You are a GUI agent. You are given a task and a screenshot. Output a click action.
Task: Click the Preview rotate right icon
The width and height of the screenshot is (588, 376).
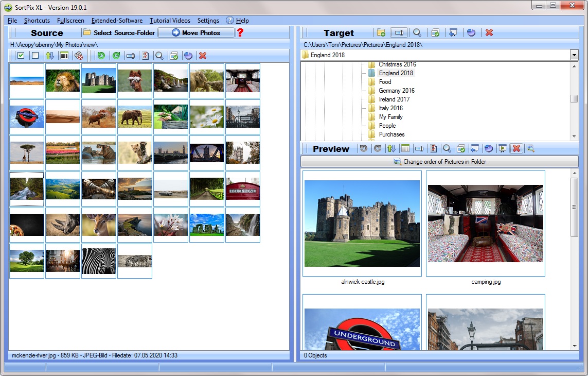tap(377, 149)
